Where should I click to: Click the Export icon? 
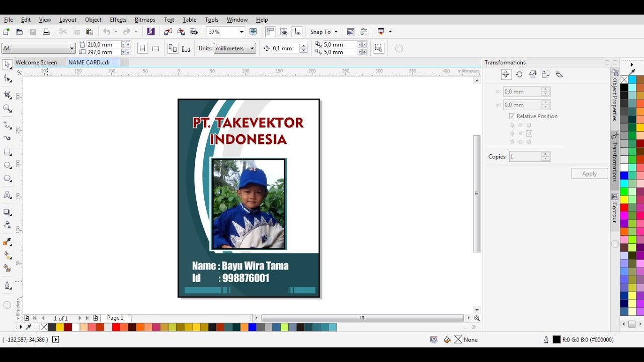[x=181, y=32]
